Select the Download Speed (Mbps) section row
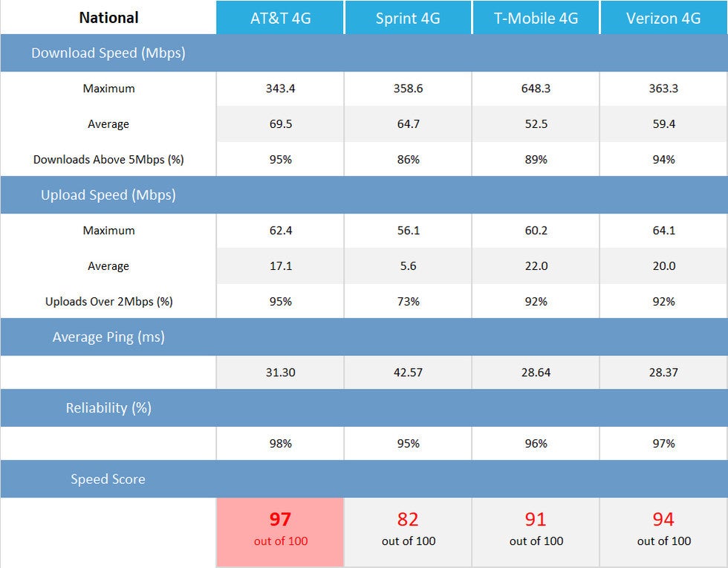This screenshot has height=568, width=728. (108, 54)
